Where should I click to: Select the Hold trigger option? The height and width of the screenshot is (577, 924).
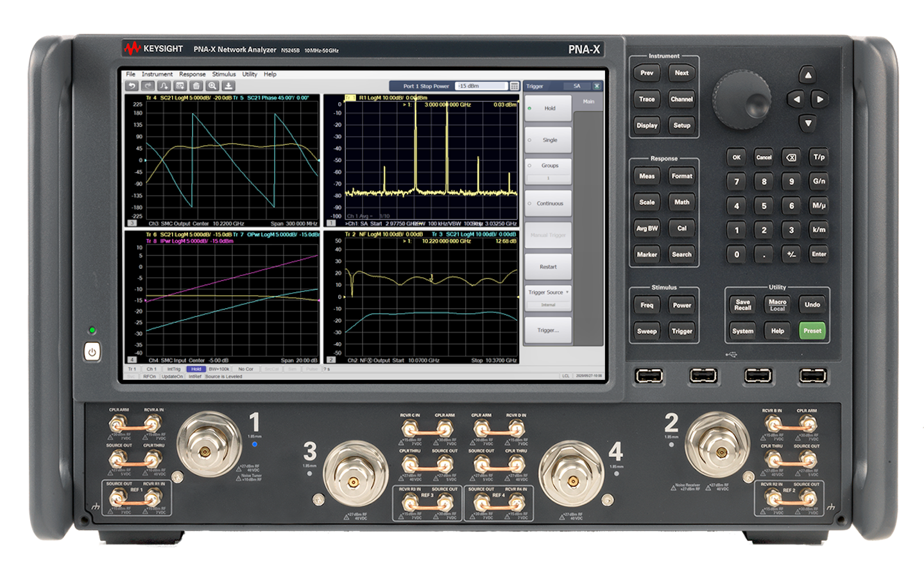coord(548,108)
